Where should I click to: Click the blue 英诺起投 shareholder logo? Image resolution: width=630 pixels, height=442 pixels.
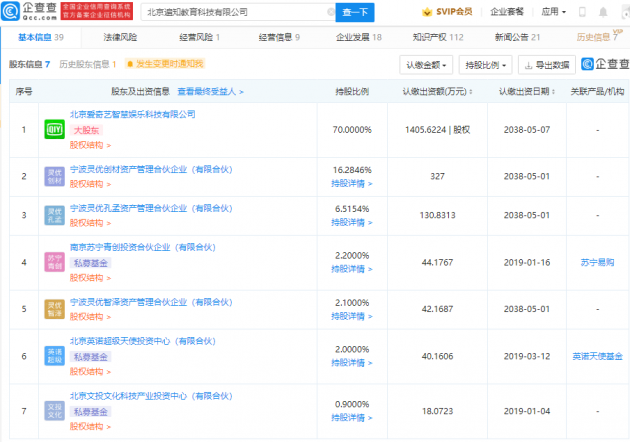[x=54, y=354]
